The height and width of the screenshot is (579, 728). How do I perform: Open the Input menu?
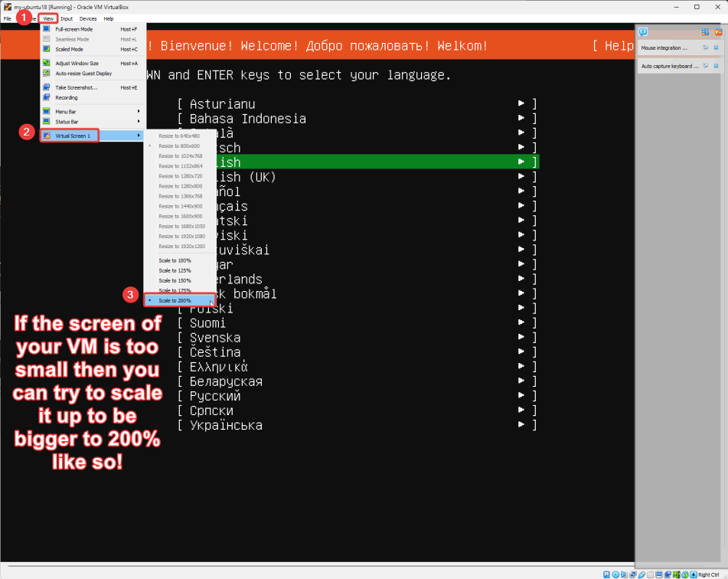click(67, 18)
